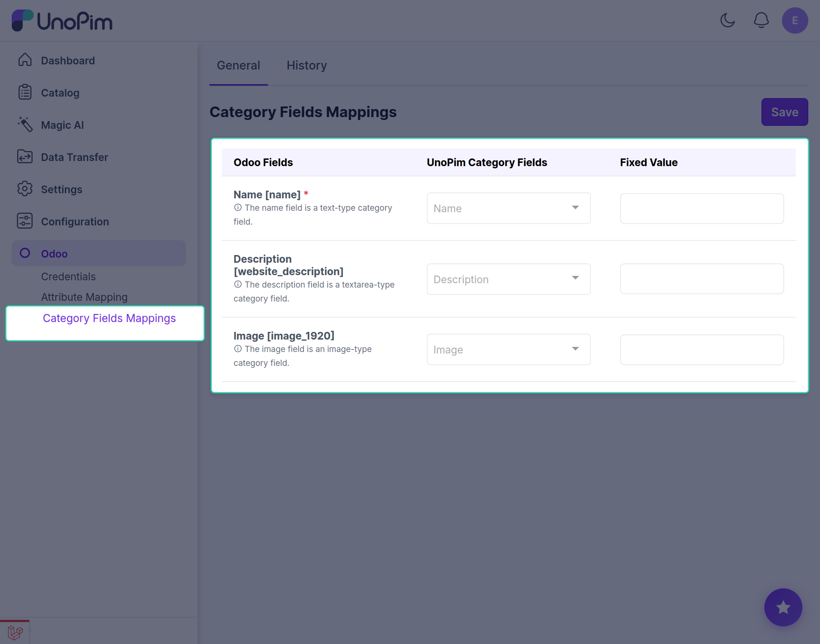Screen dimensions: 820x644
Task: Focus Fixed Value input for Description row
Action: 702,279
